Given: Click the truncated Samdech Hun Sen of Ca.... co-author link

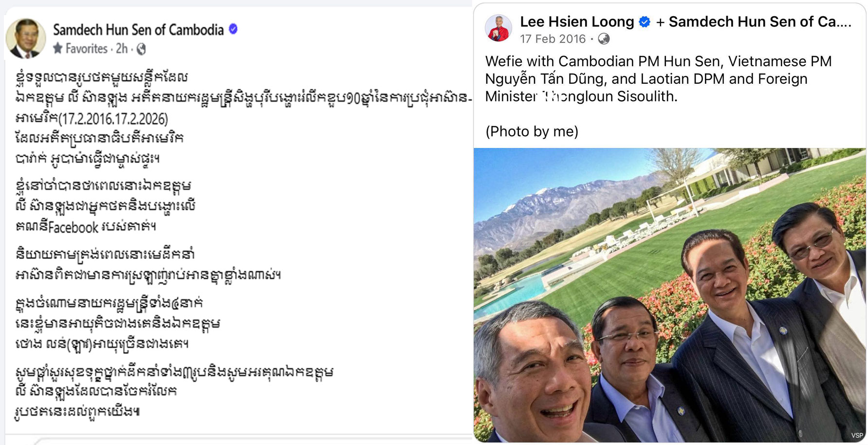Looking at the screenshot, I should point(759,22).
